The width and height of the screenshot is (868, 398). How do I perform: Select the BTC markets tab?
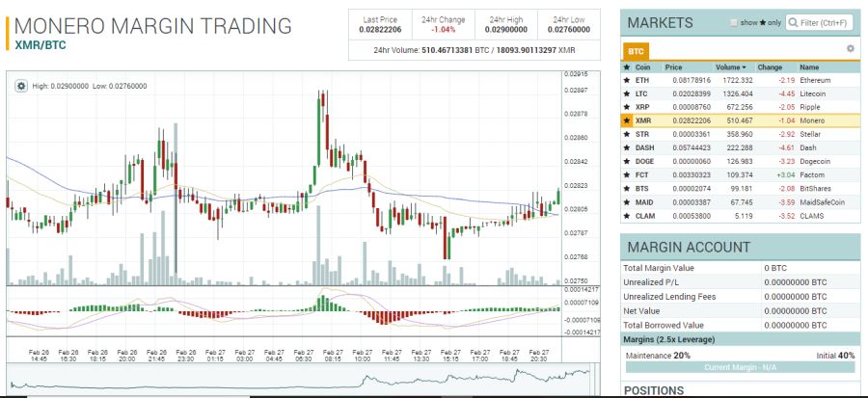[x=636, y=51]
